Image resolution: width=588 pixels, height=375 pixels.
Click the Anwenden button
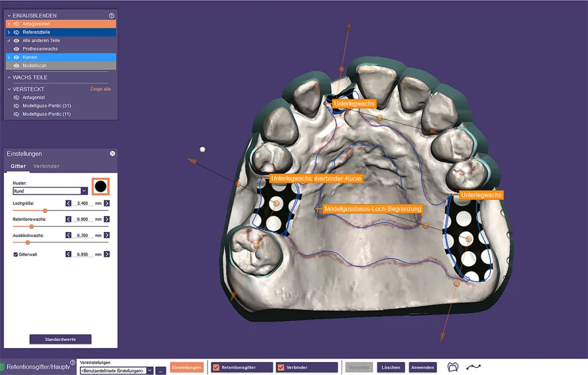[423, 368]
